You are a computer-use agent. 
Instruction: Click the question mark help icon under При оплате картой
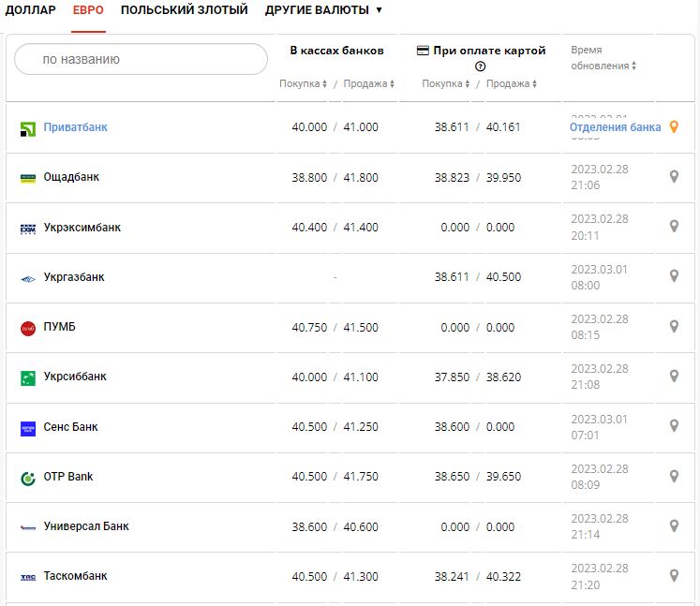click(x=481, y=67)
